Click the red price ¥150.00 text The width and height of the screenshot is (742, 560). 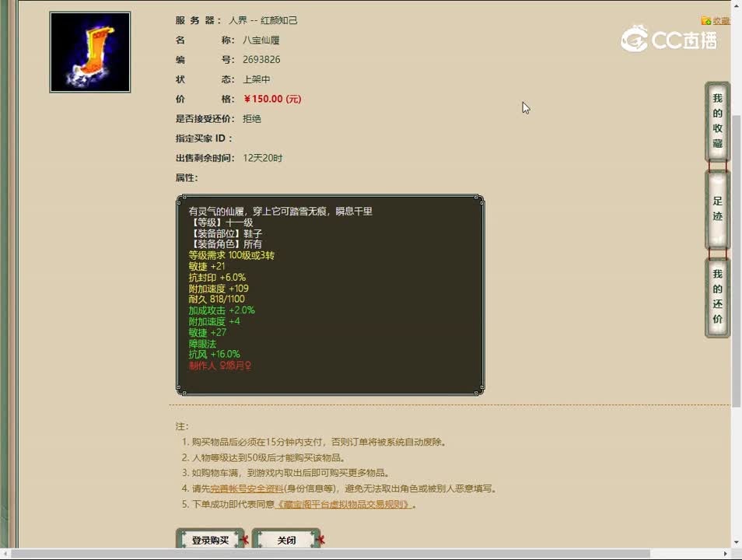[262, 100]
